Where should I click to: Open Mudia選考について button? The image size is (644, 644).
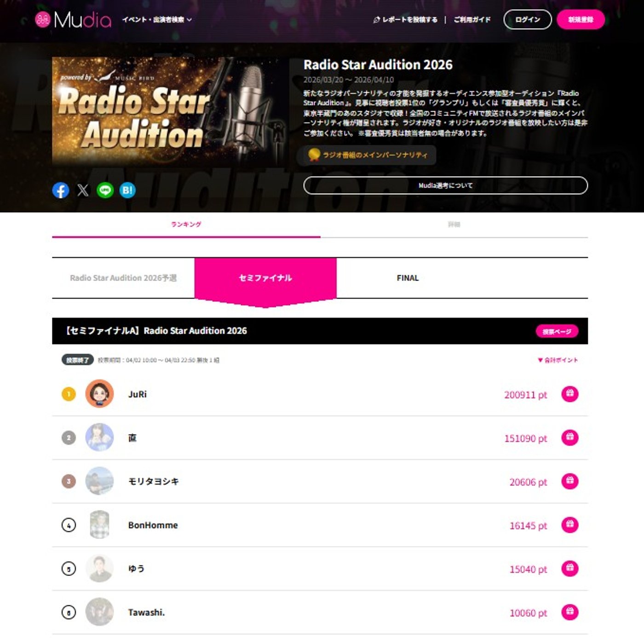click(445, 185)
